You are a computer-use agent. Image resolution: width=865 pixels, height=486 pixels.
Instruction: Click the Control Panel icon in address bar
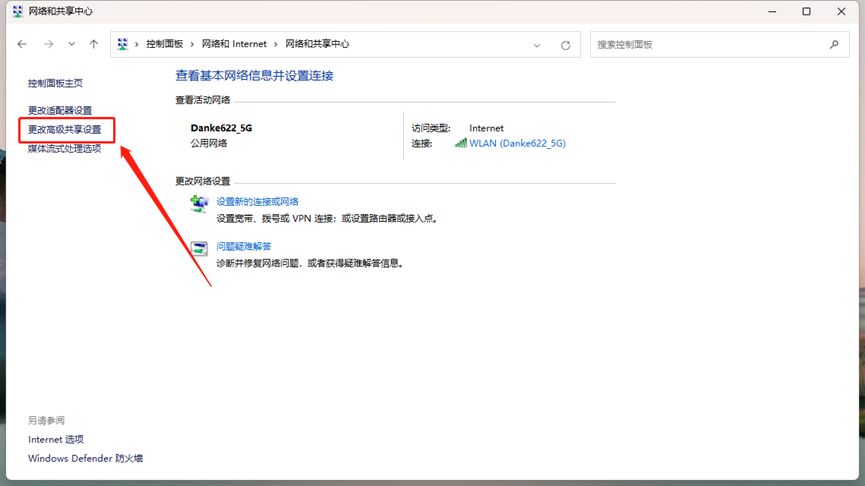123,45
